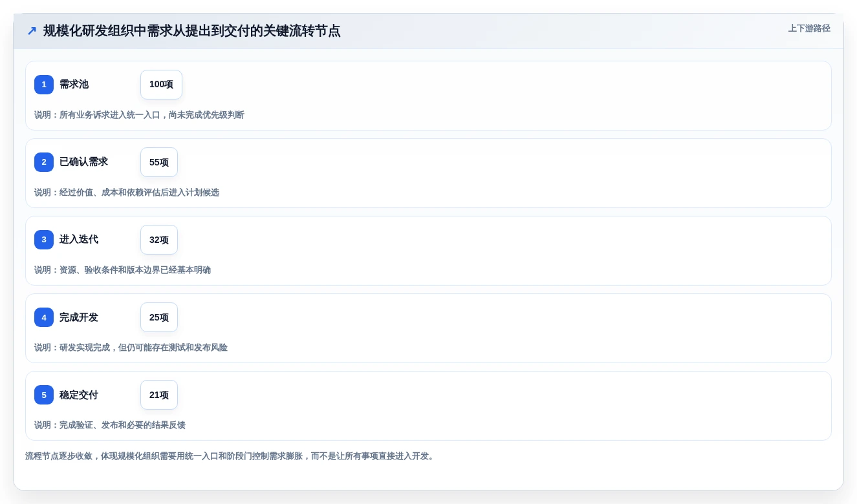Click the 21项 count chip
857x504 pixels.
(x=159, y=395)
